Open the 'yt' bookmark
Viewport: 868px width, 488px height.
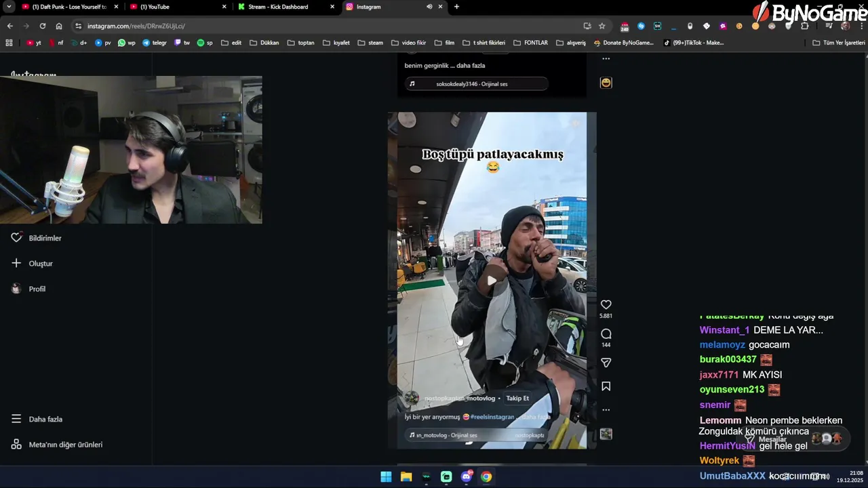34,43
